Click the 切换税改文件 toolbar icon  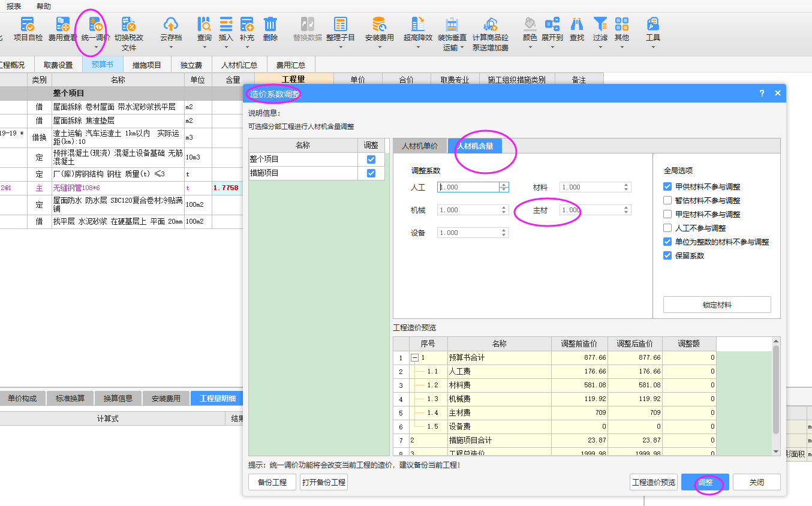click(129, 24)
